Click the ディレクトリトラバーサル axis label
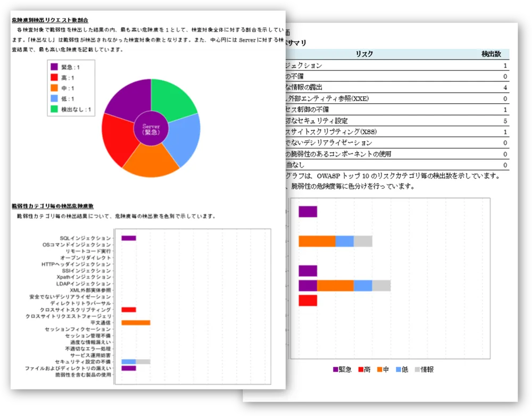 pyautogui.click(x=80, y=303)
